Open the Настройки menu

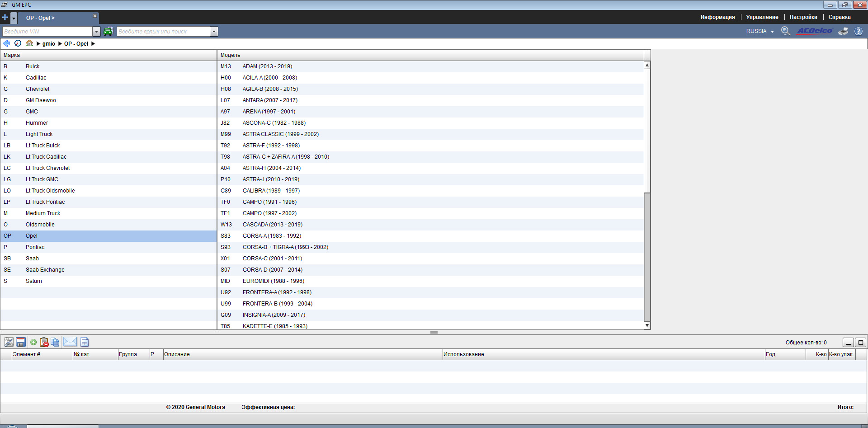point(803,17)
